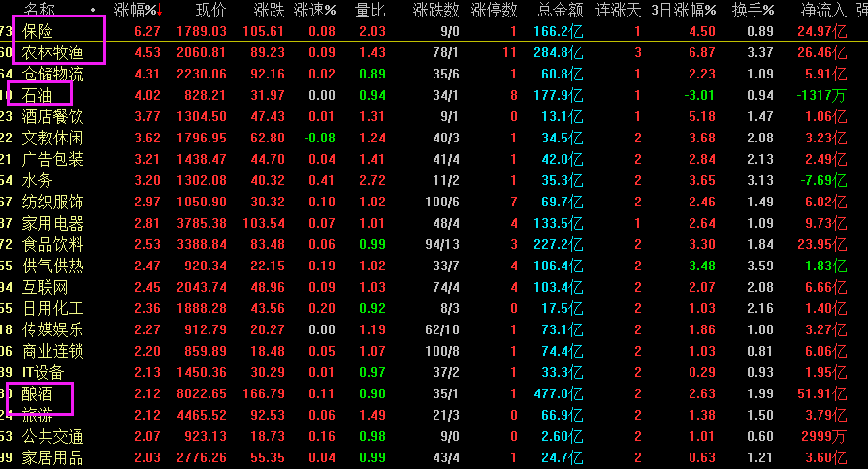Image resolution: width=868 pixels, height=469 pixels.
Task: Click the 3日涨幅% column header
Action: tap(683, 10)
